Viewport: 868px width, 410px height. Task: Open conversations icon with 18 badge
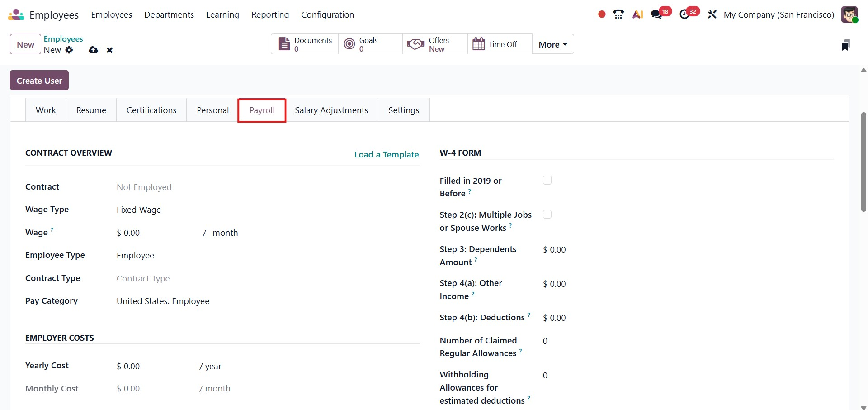coord(656,14)
